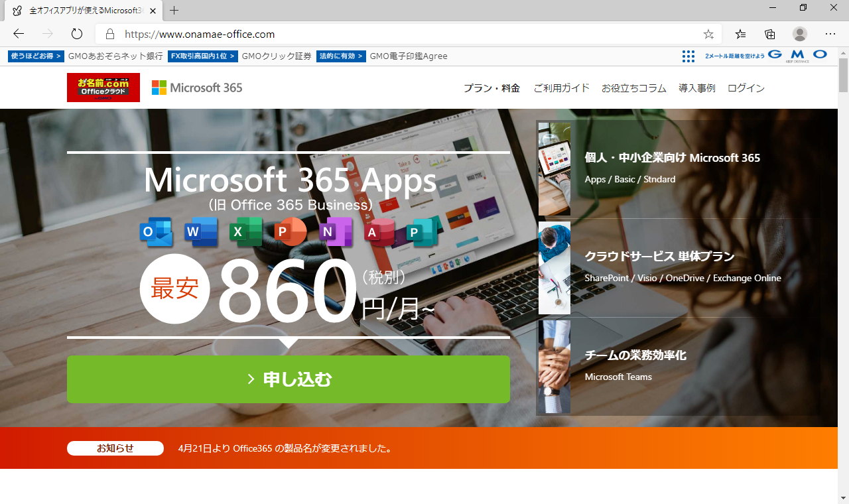Viewport: 849px width, 504px height.
Task: Click the Word app icon
Action: [x=201, y=232]
